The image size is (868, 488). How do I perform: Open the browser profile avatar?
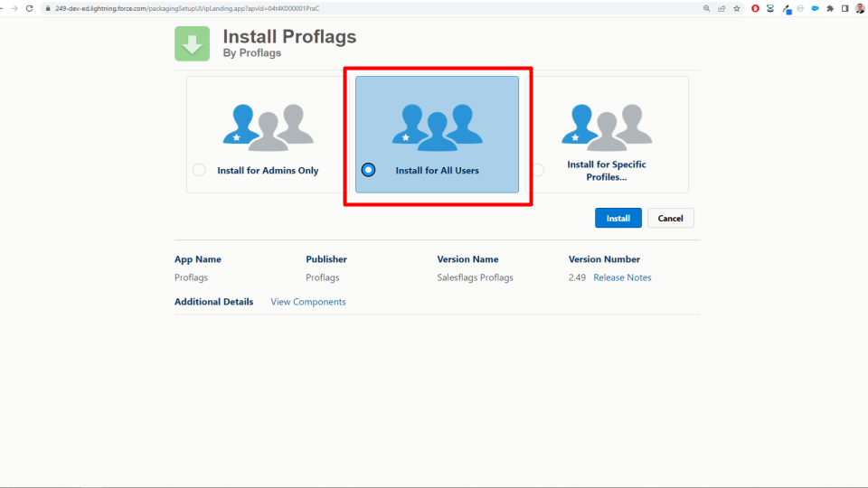[x=860, y=8]
